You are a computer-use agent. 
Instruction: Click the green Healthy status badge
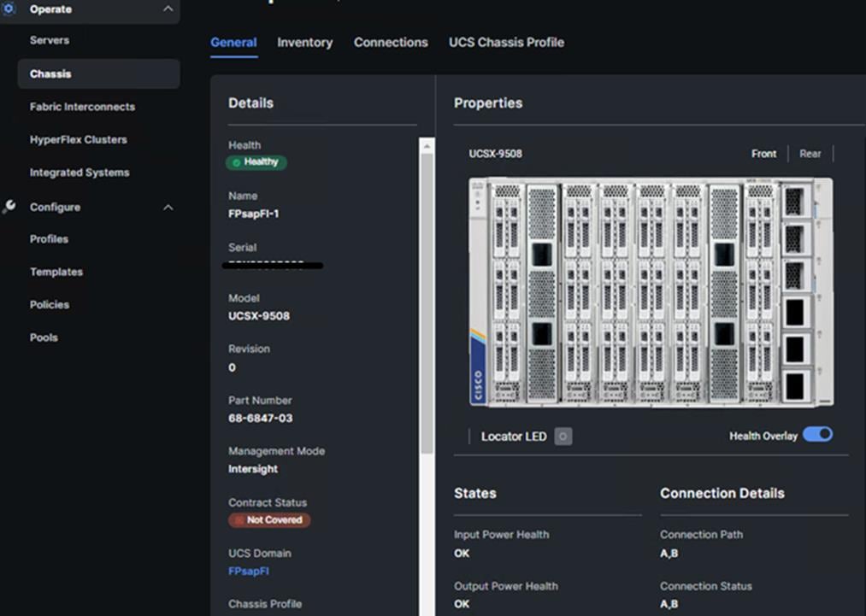pos(256,161)
